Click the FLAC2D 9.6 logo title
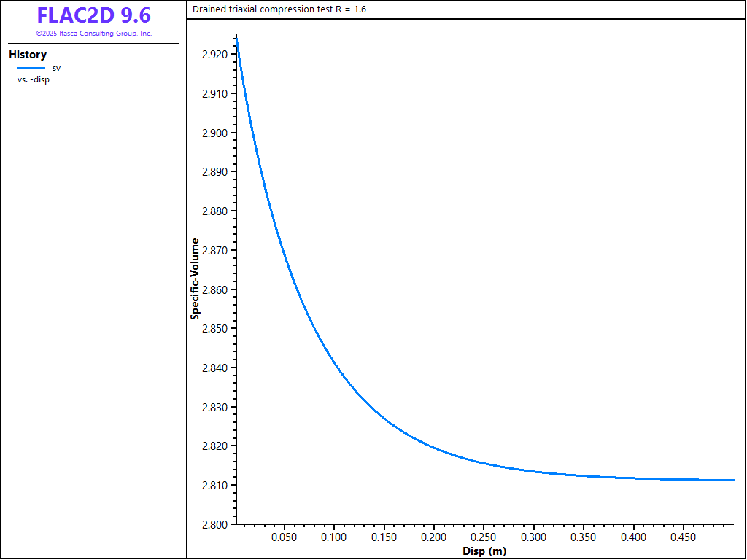This screenshot has height=560, width=747. (93, 15)
